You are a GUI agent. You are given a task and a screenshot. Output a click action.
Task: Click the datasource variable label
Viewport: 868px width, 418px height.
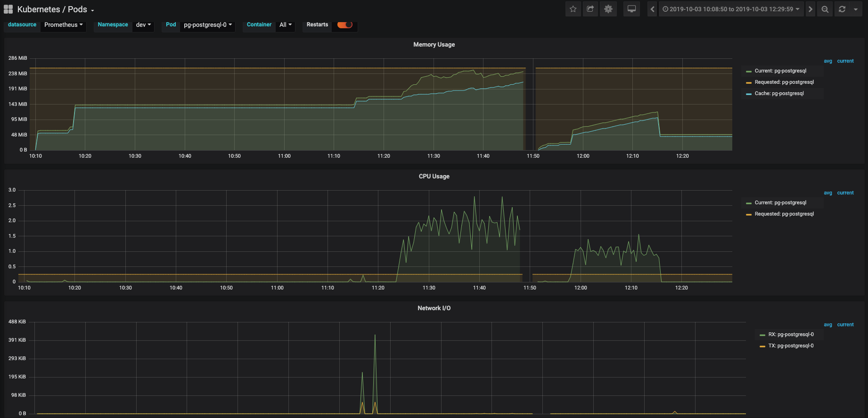22,25
